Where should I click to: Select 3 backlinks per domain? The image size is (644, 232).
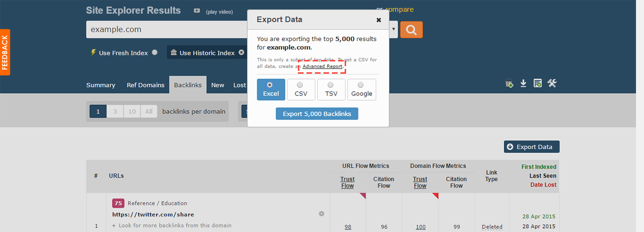pyautogui.click(x=115, y=112)
